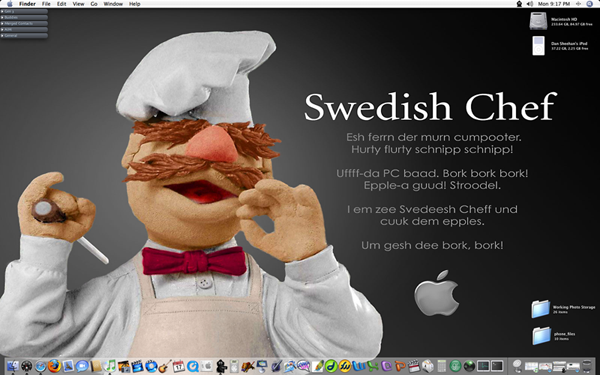Screen dimensions: 600x375
Task: Open Microsoft Excel green X icon
Action: coord(373,366)
